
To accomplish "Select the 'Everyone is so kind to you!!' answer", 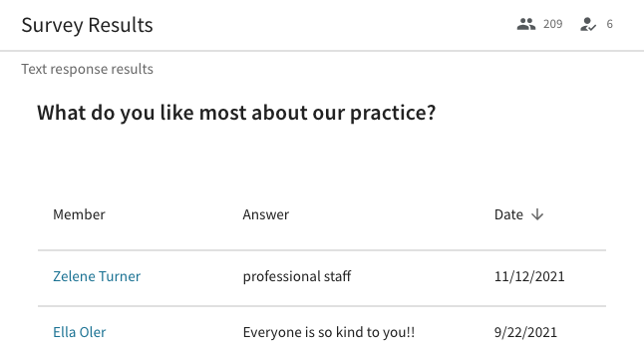I will [x=329, y=332].
